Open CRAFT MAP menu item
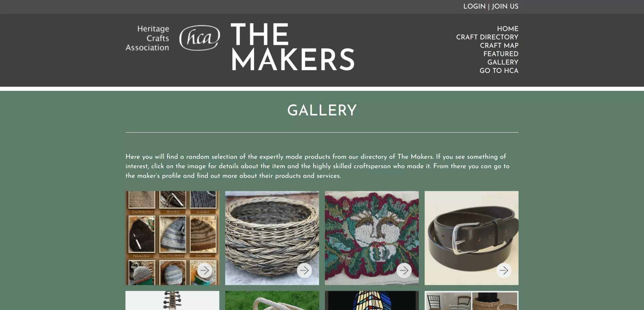Screen dimensions: 644x310 tap(499, 46)
